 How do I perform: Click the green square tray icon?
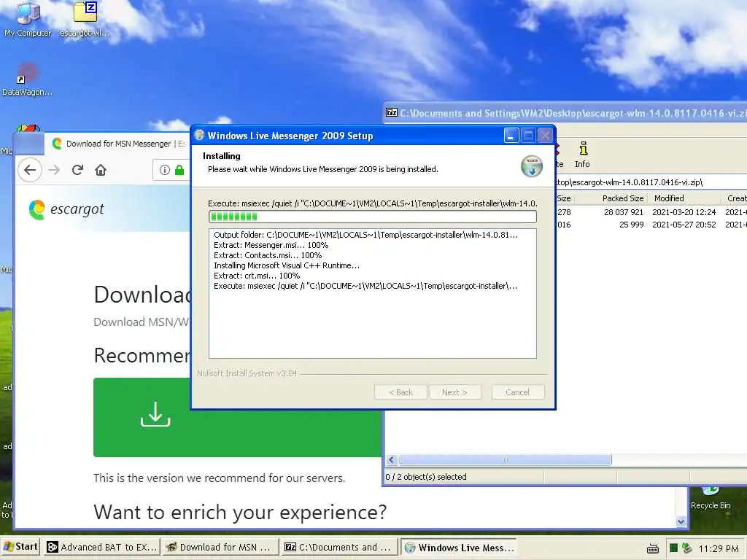click(673, 548)
